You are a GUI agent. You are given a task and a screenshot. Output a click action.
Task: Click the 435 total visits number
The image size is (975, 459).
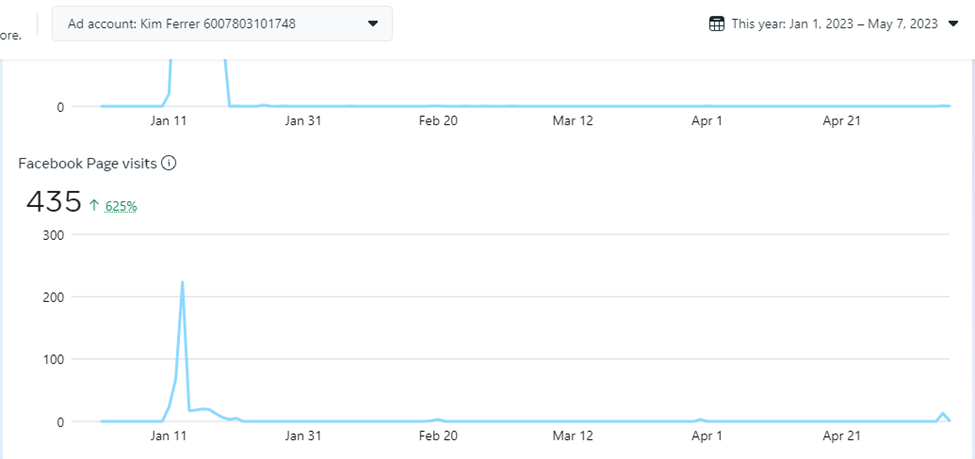coord(53,202)
